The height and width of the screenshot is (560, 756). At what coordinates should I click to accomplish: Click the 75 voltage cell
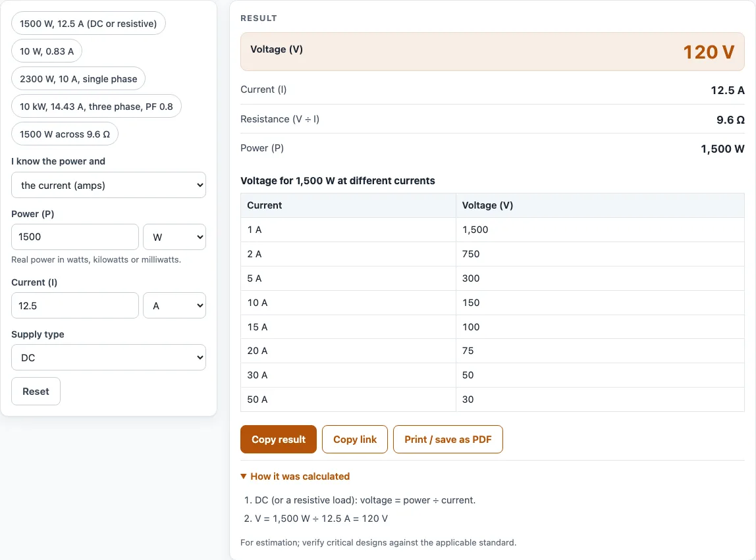(601, 351)
